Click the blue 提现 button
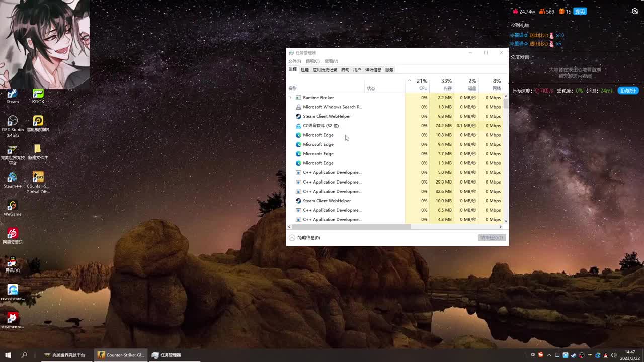 point(580,12)
